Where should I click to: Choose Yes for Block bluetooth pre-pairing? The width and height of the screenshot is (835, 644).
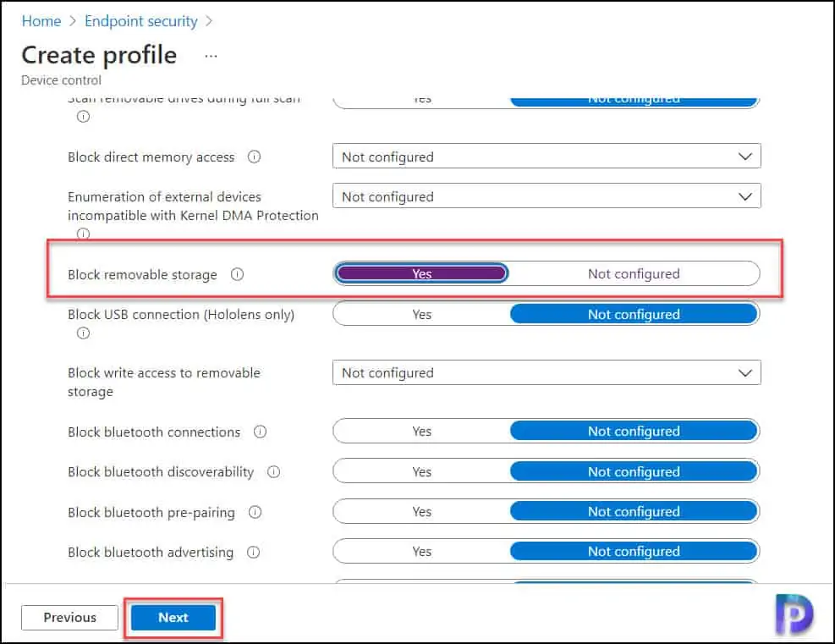421,512
